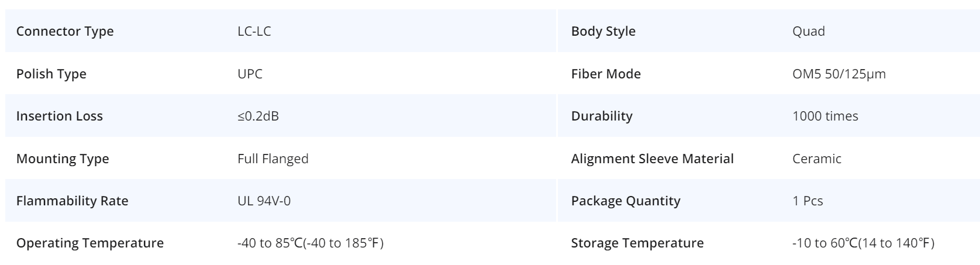Select the Storage Temperature range value
The width and height of the screenshot is (980, 265).
[863, 243]
